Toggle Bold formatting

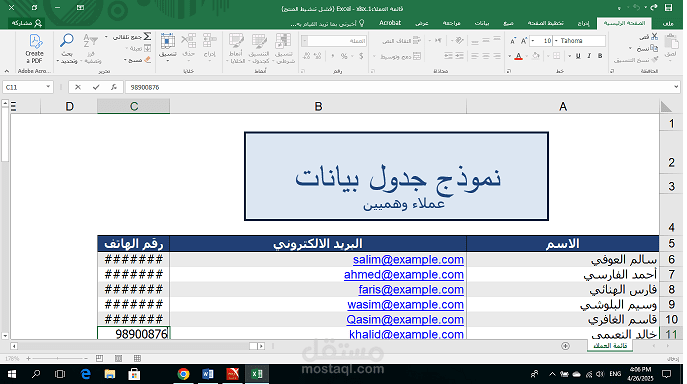tap(600, 56)
